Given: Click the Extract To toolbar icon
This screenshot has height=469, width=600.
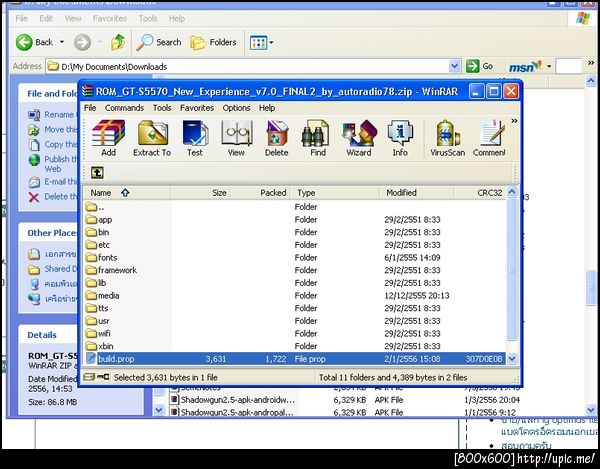Looking at the screenshot, I should (152, 138).
